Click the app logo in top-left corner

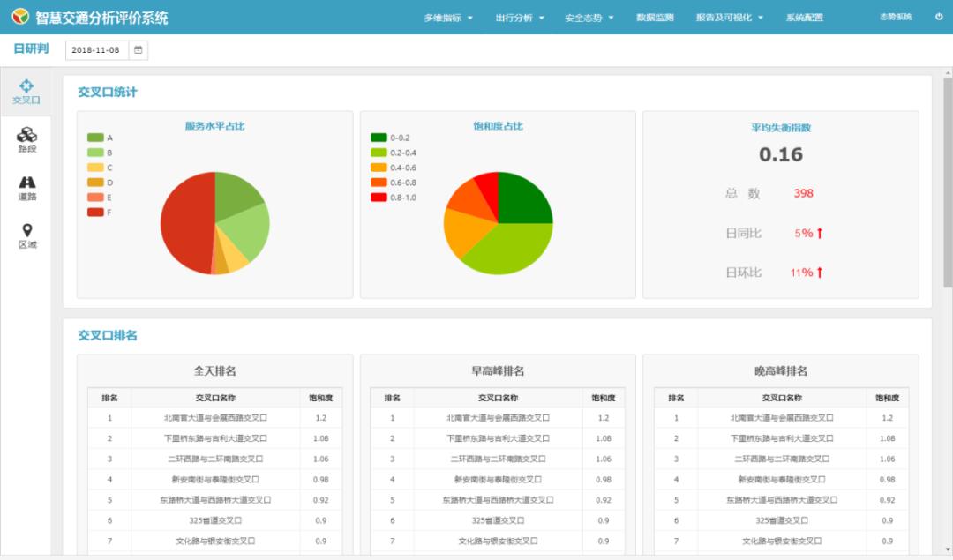click(19, 17)
